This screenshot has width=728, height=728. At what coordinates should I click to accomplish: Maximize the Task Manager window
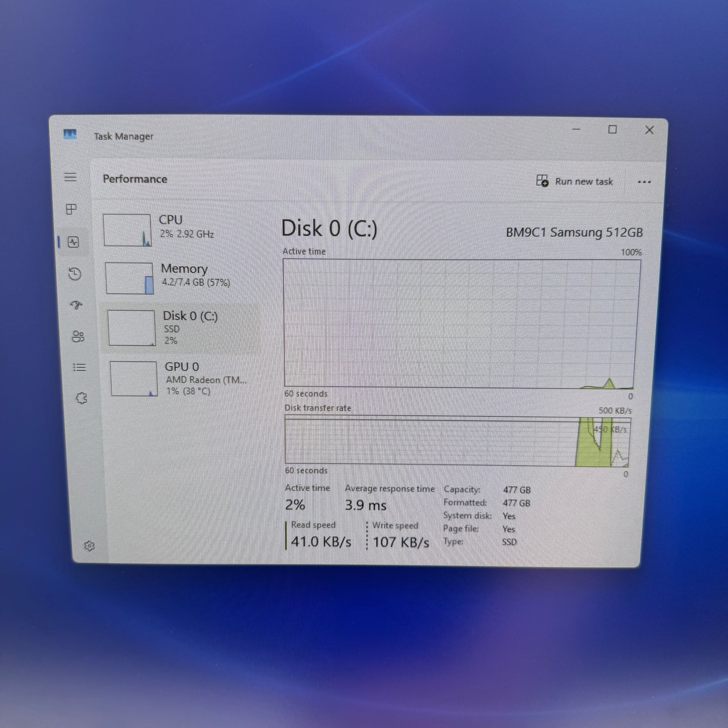pyautogui.click(x=613, y=129)
